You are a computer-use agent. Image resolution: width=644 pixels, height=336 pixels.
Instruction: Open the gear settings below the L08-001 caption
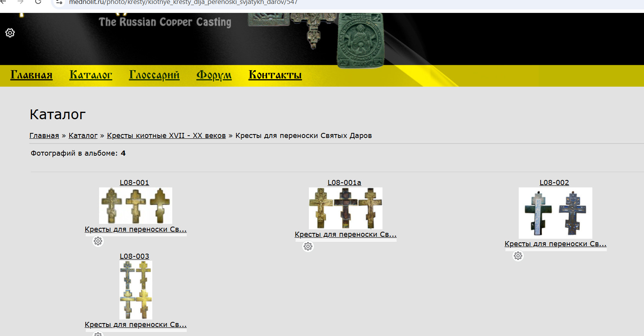click(x=98, y=241)
